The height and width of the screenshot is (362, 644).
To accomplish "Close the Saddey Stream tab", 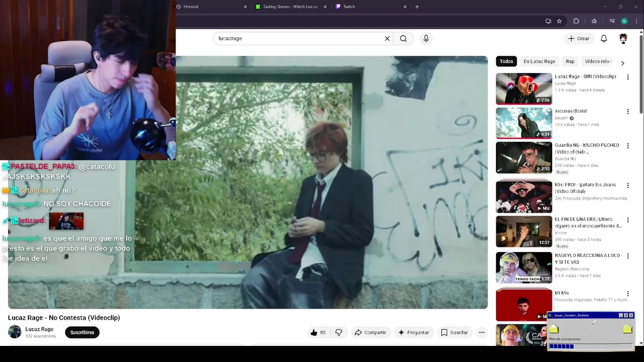I will click(325, 7).
